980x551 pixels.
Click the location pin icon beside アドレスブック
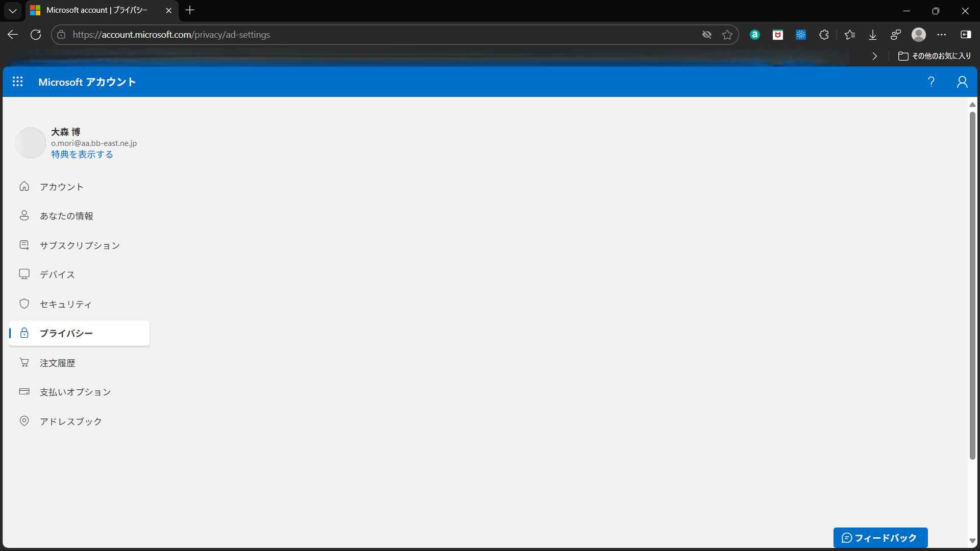[24, 421]
